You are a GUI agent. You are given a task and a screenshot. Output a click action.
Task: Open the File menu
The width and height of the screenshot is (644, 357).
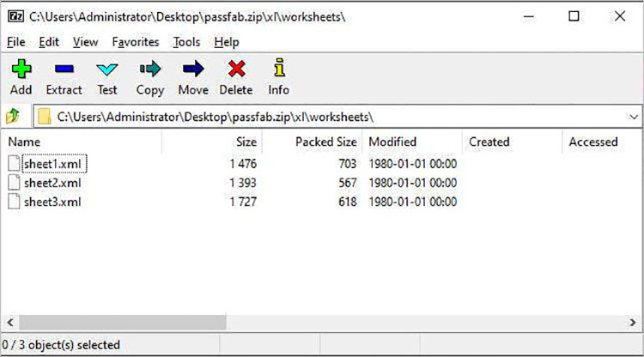(x=16, y=42)
